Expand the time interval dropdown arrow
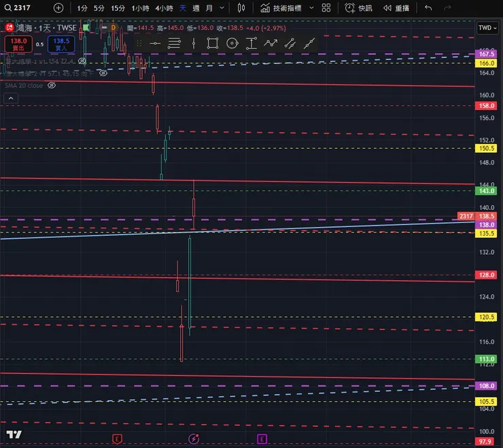 pyautogui.click(x=222, y=8)
